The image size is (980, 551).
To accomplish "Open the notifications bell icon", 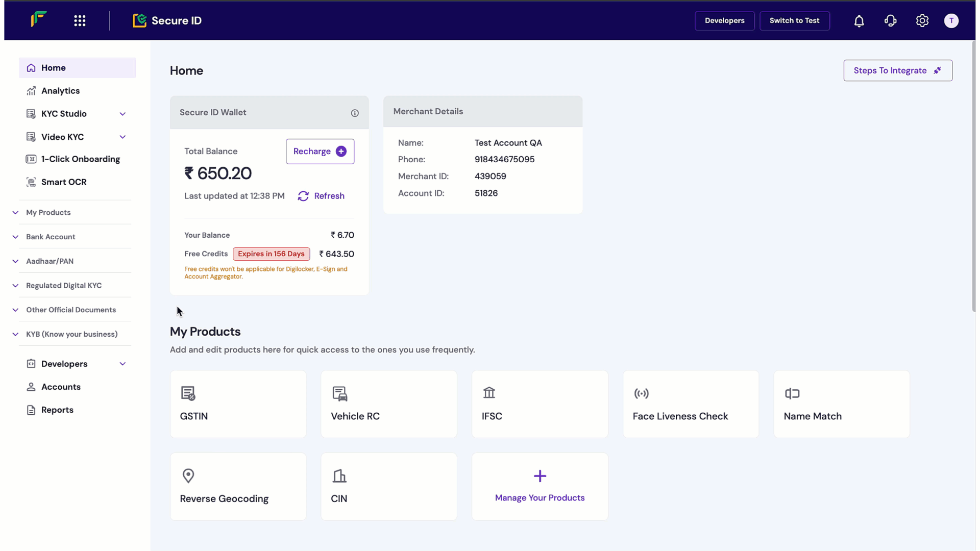I will (x=859, y=21).
